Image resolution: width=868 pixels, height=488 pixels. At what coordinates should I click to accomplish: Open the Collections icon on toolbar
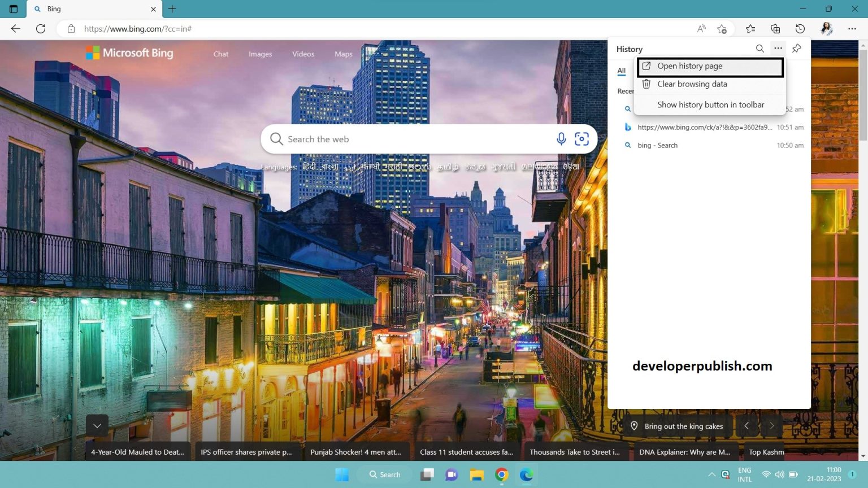click(775, 28)
